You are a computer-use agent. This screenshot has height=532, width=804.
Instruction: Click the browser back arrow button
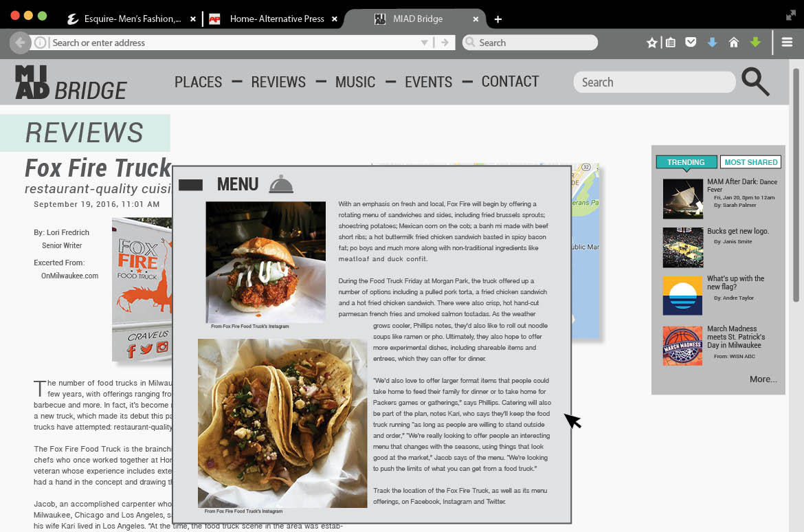pos(19,43)
